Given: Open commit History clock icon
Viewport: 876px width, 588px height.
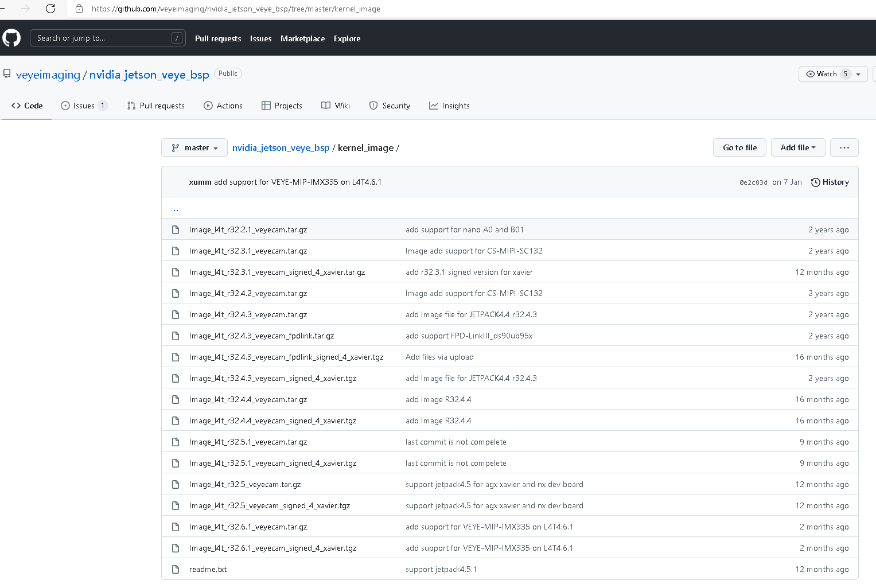Looking at the screenshot, I should point(815,182).
